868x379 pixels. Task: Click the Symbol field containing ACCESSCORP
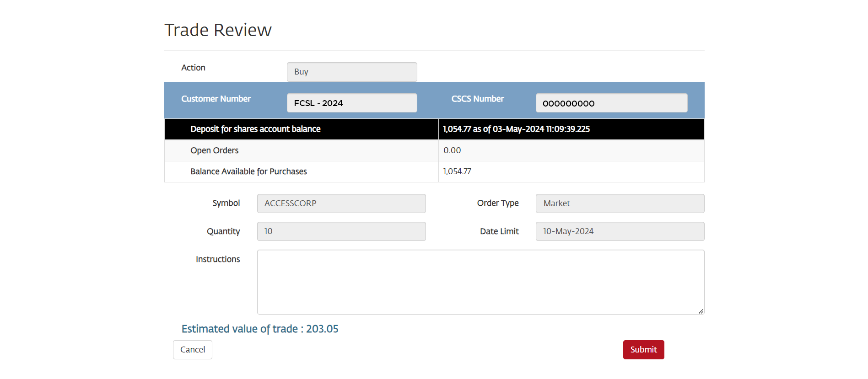341,203
